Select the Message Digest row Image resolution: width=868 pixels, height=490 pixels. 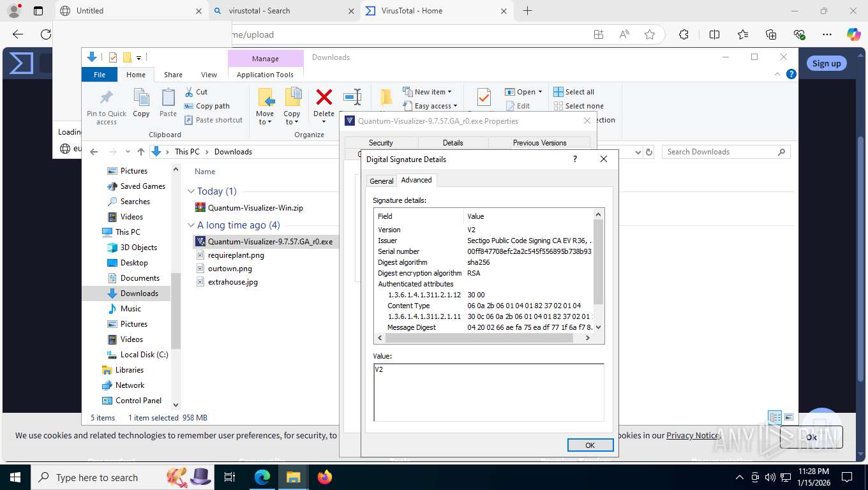[484, 327]
